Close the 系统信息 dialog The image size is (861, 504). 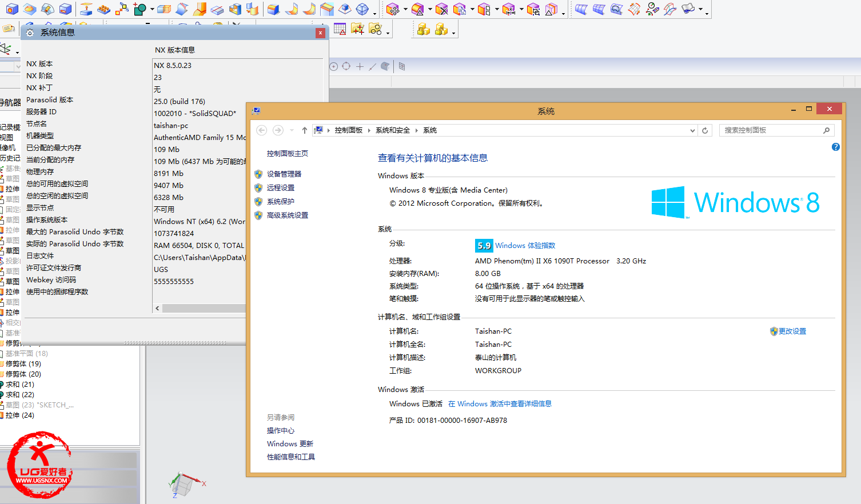click(320, 33)
